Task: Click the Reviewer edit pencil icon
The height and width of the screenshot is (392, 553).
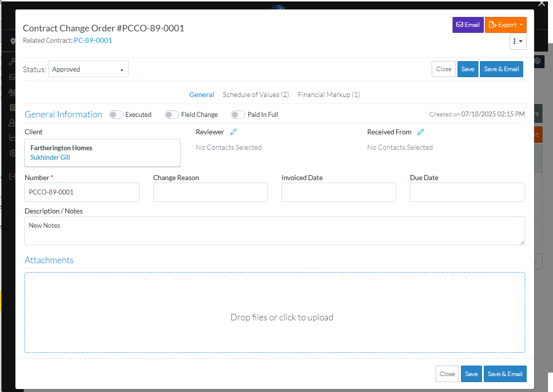Action: 234,132
